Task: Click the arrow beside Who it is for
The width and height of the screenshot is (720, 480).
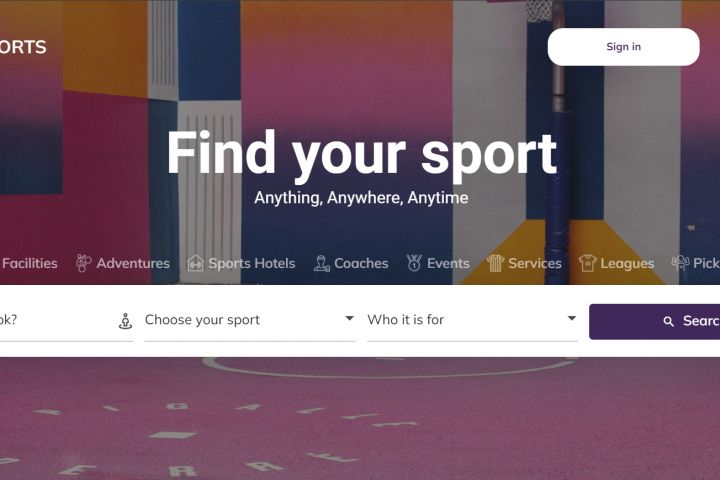Action: 572,318
